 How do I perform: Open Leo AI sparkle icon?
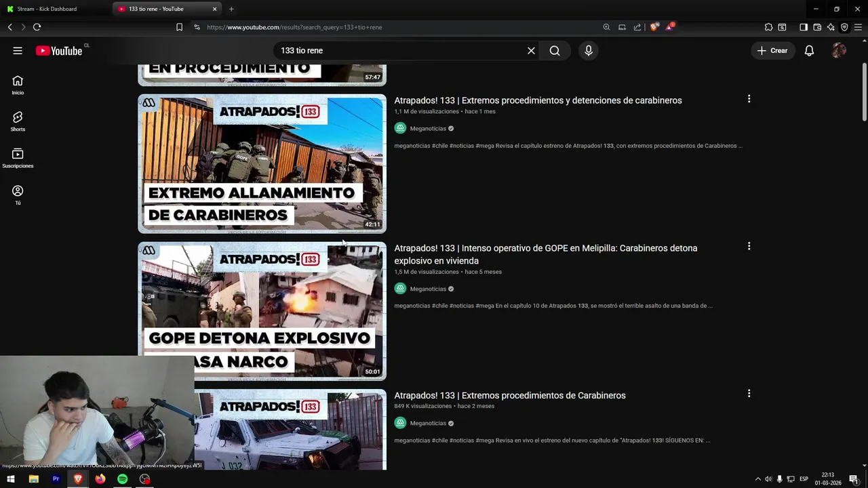[831, 27]
